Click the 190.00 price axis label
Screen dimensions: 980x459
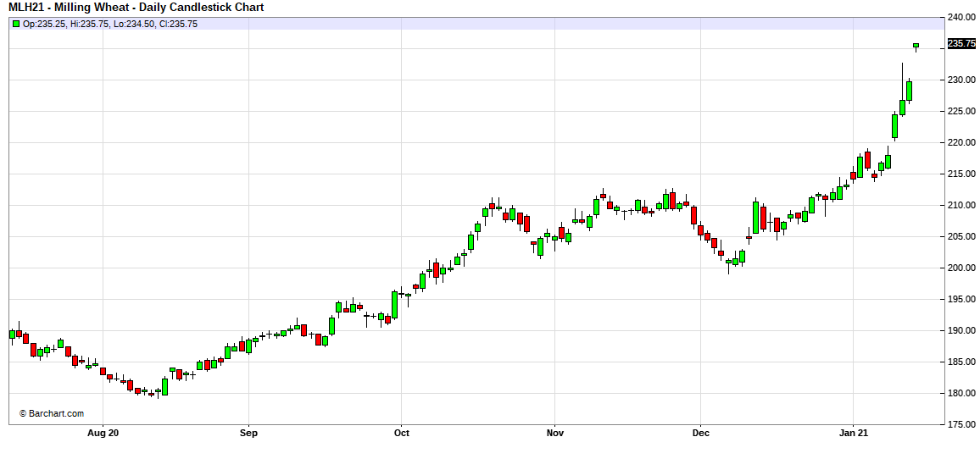pyautogui.click(x=962, y=330)
